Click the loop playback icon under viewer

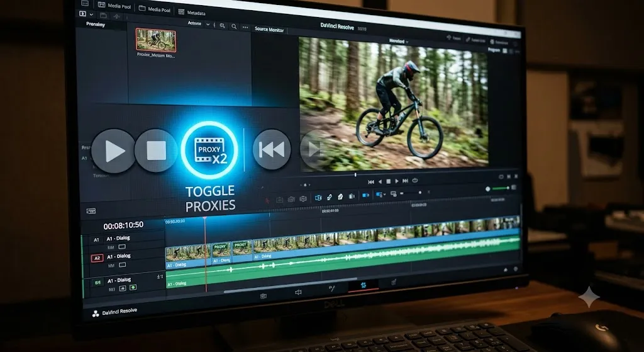[x=415, y=181]
